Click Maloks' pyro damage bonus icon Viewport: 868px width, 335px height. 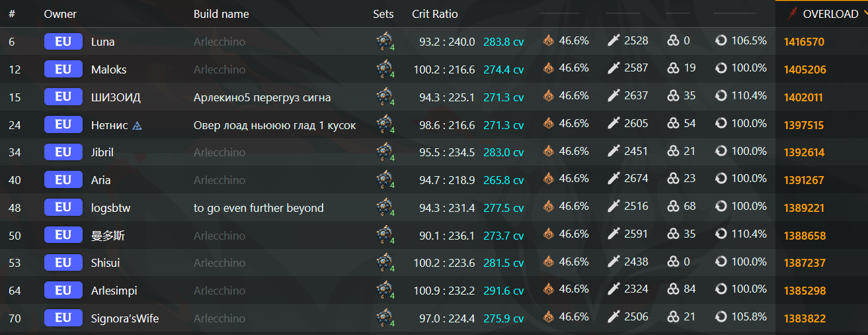coord(549,69)
